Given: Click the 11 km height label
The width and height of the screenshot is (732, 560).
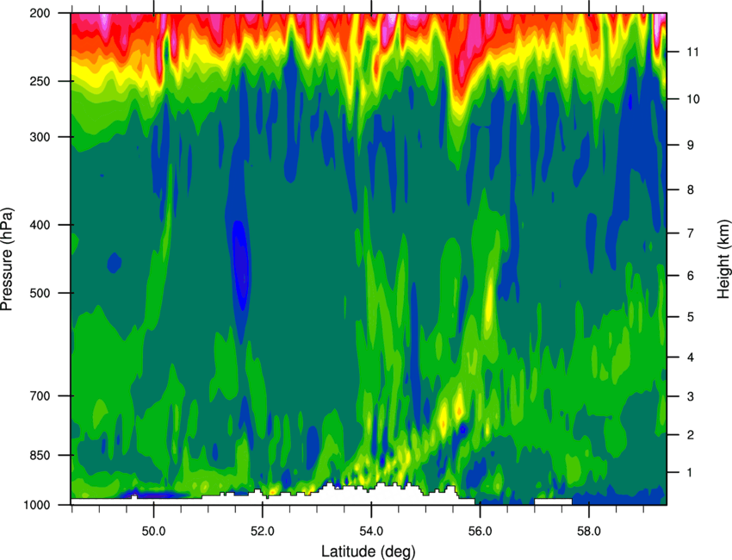Looking at the screenshot, I should tap(693, 52).
